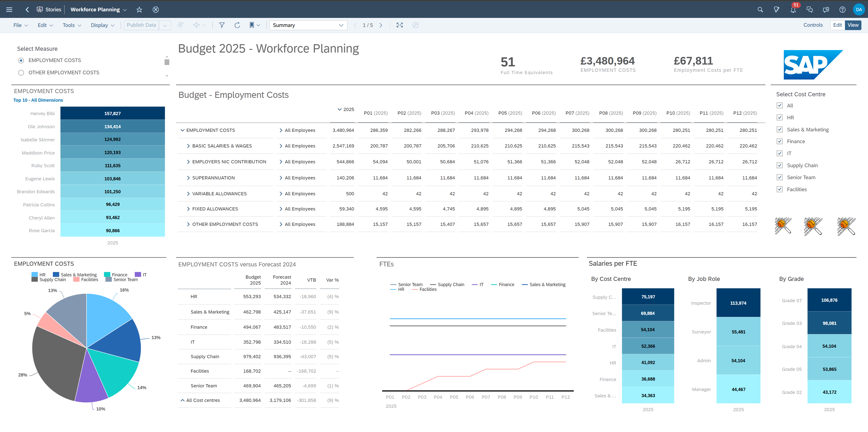Open the search magnifier icon
868x432 pixels.
coord(760,10)
